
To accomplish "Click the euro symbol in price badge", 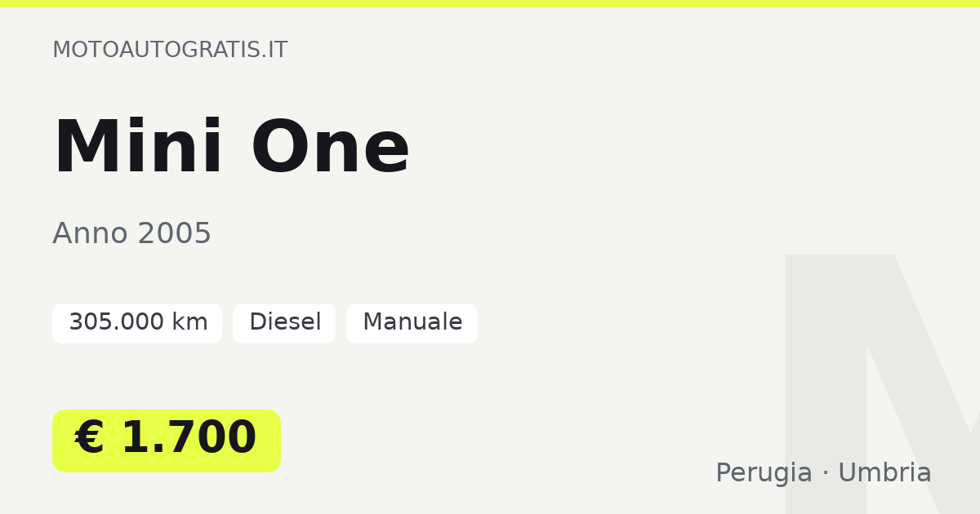I will click(89, 438).
